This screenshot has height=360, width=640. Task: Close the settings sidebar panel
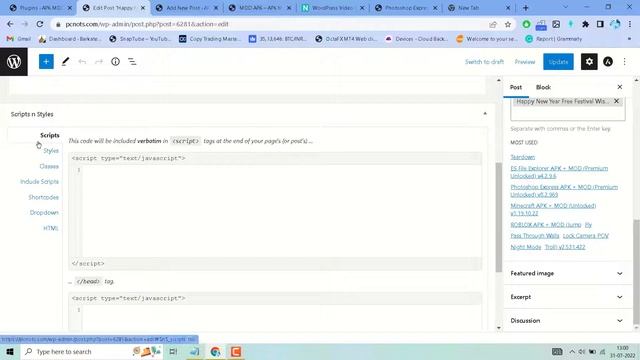coord(620,87)
